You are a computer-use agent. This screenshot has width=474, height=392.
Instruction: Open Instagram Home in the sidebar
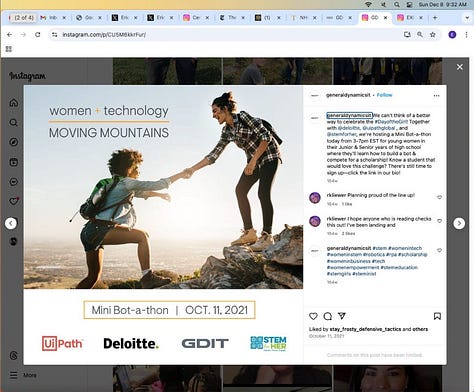[14, 103]
